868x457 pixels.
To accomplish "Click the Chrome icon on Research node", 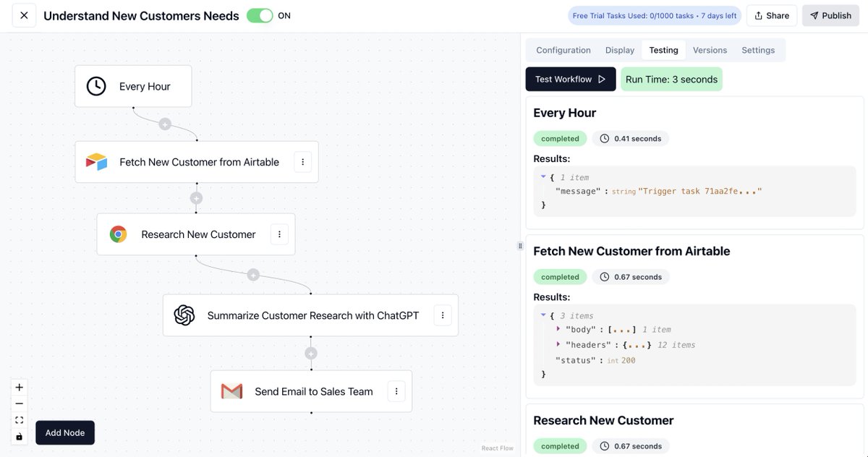I will tap(118, 234).
